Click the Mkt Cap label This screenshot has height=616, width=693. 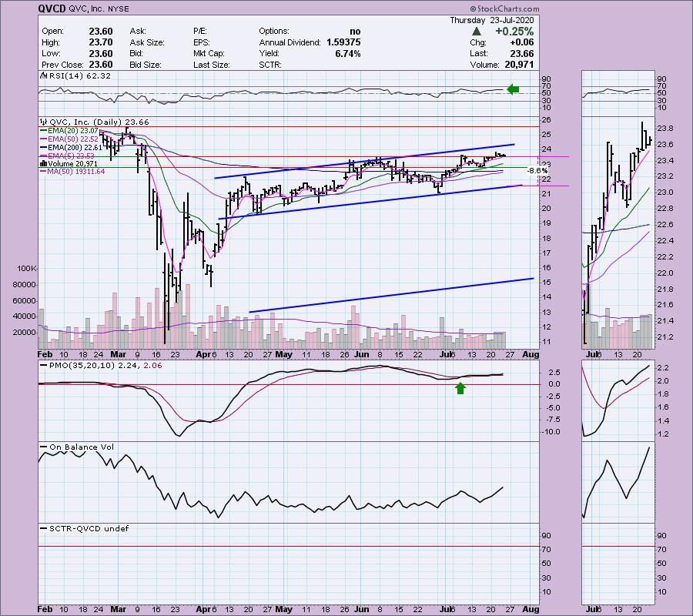click(209, 53)
